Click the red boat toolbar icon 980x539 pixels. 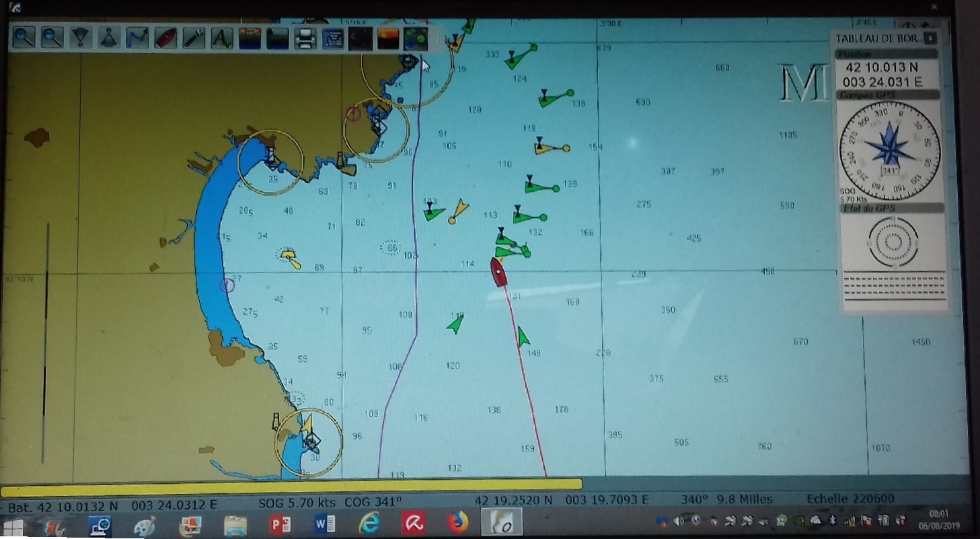click(x=165, y=38)
